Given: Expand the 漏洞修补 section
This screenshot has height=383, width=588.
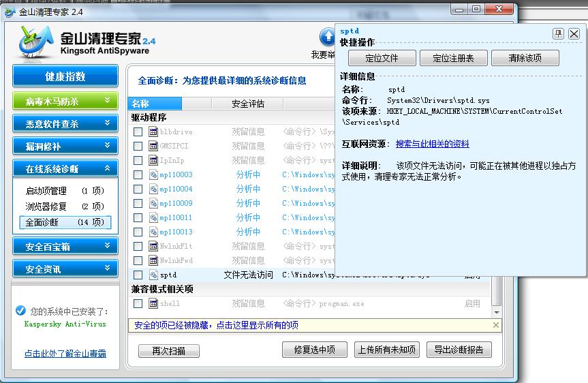Looking at the screenshot, I should (x=65, y=146).
